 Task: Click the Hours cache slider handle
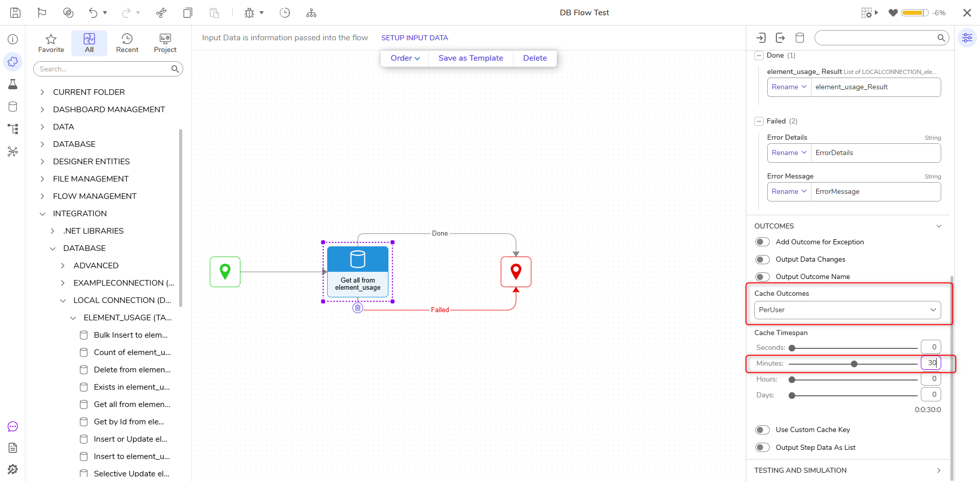coord(792,380)
